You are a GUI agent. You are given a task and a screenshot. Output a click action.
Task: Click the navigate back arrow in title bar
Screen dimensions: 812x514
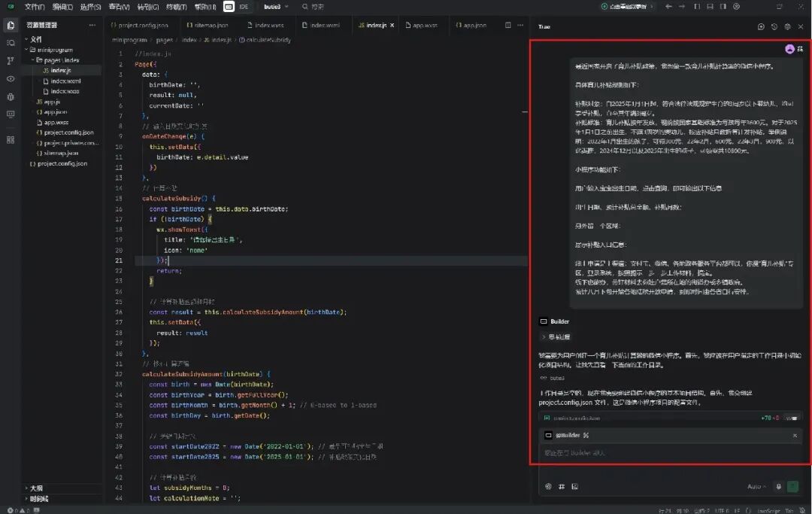coord(668,7)
